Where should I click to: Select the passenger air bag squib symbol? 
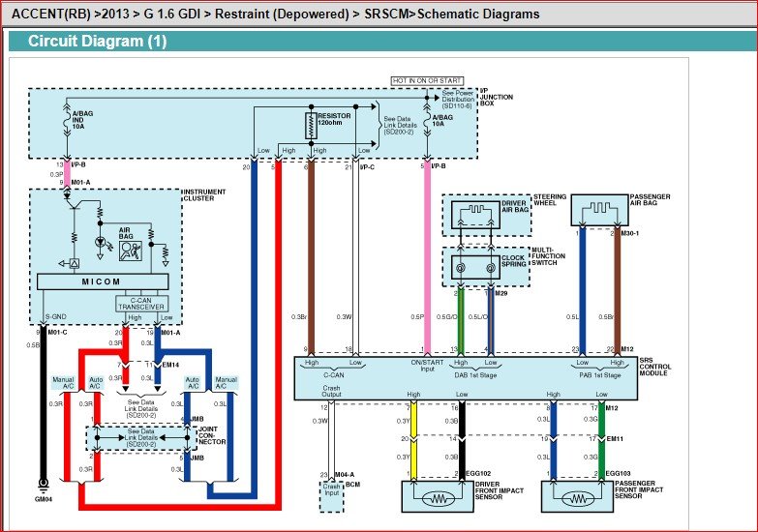point(600,210)
